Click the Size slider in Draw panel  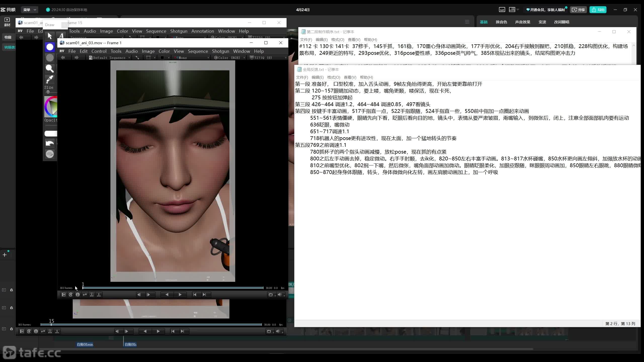pos(51,92)
